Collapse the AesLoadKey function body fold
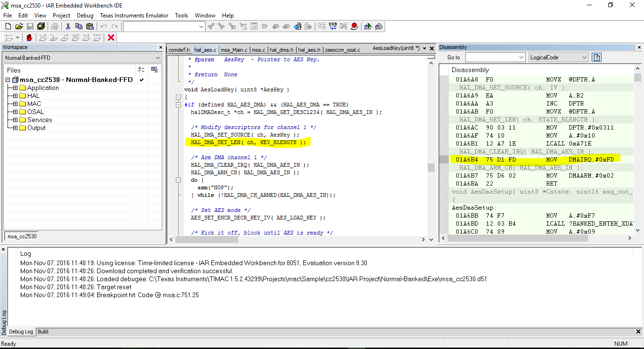Image resolution: width=644 pixels, height=349 pixels. (x=178, y=97)
